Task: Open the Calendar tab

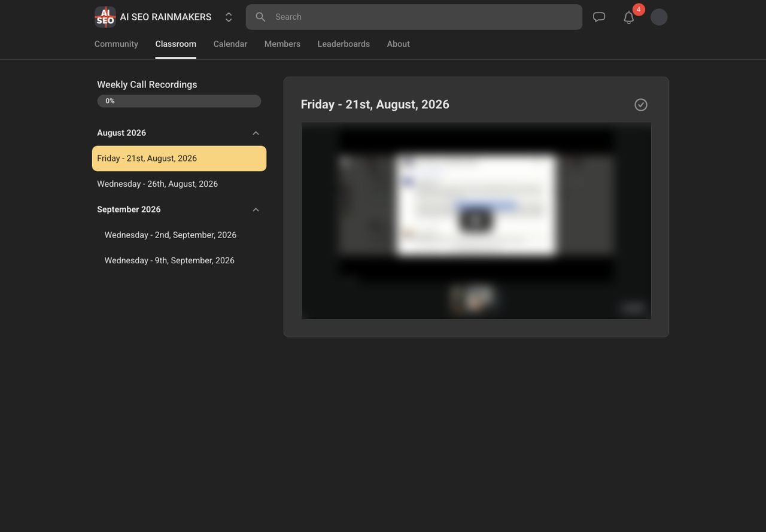Action: pos(230,44)
